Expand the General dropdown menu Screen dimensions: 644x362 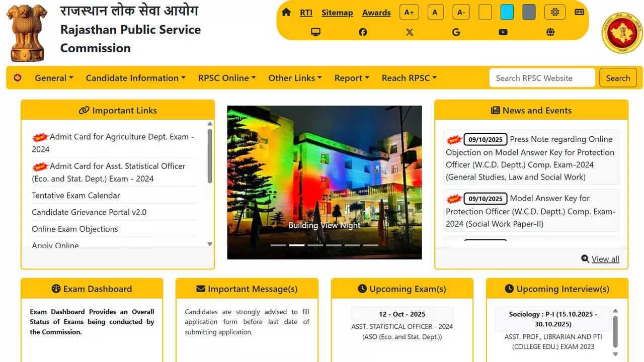coord(54,78)
